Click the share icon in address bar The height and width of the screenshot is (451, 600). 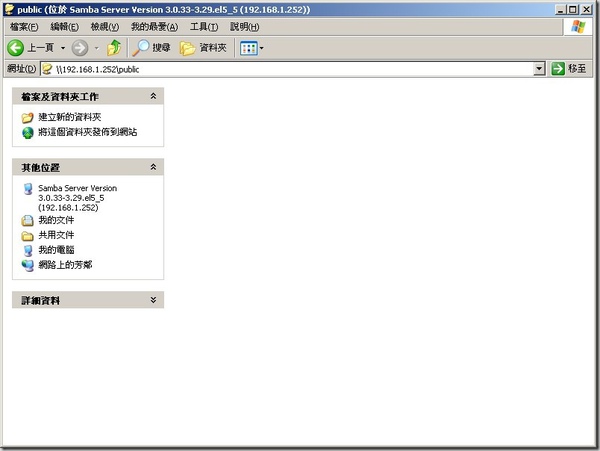tap(47, 69)
